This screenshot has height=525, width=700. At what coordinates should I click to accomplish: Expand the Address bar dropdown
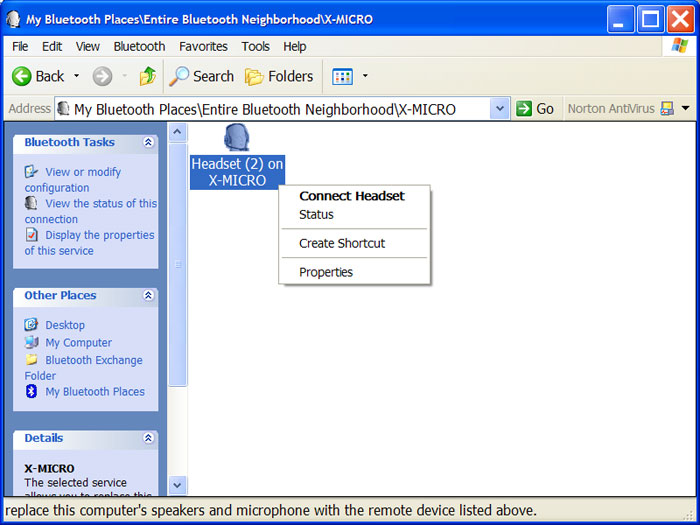[x=500, y=108]
